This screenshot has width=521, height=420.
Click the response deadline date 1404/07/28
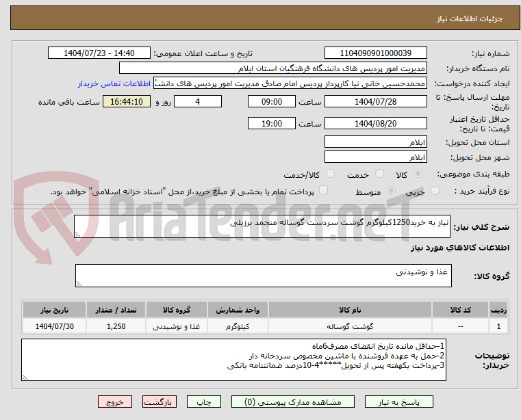375,102
